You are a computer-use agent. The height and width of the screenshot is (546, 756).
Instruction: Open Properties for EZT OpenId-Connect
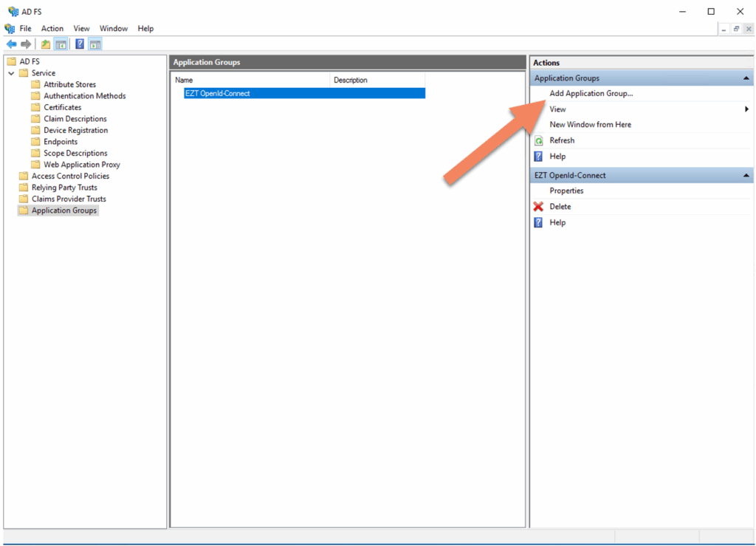[566, 191]
